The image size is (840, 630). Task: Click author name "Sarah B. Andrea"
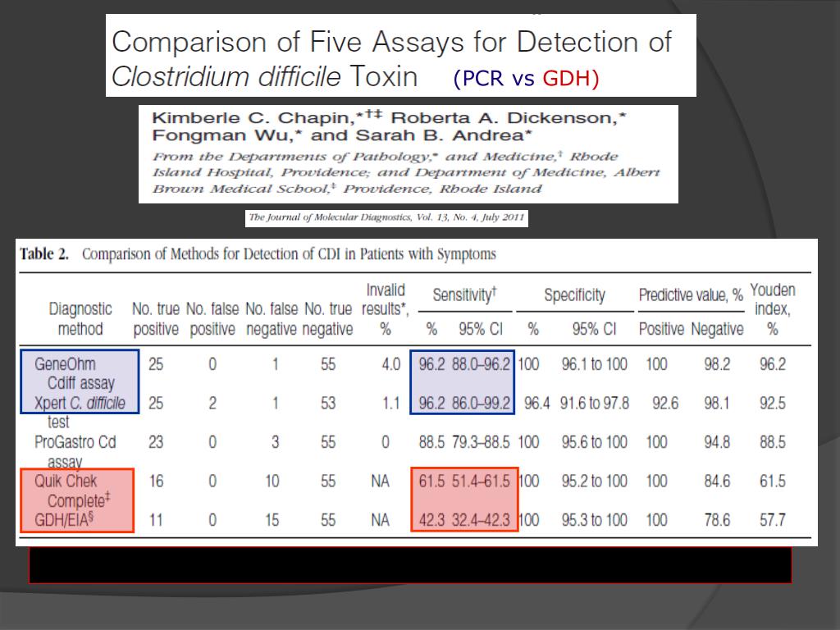(440, 135)
